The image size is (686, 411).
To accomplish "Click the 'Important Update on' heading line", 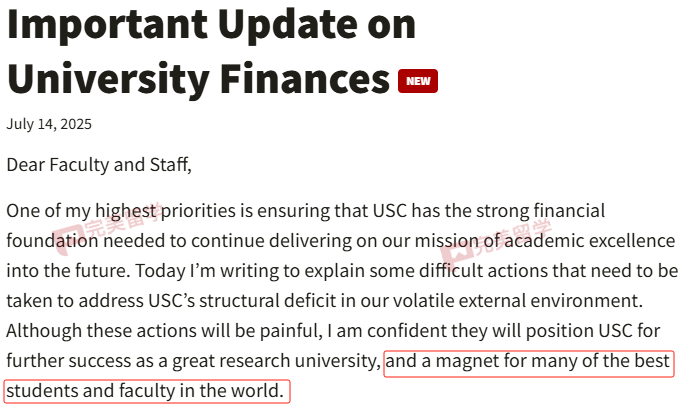I will pyautogui.click(x=211, y=25).
